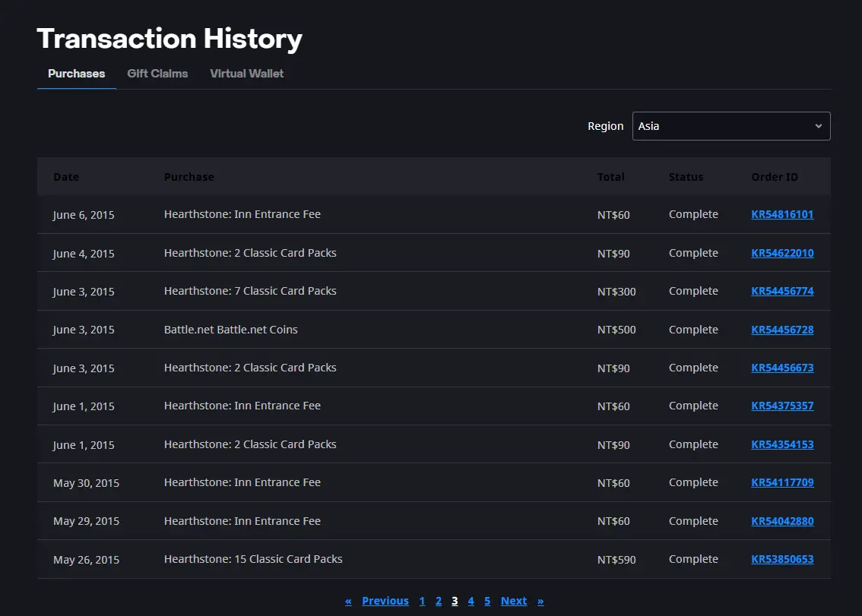This screenshot has width=862, height=616.
Task: Click the May 26, 2015 date
Action: pyautogui.click(x=87, y=559)
